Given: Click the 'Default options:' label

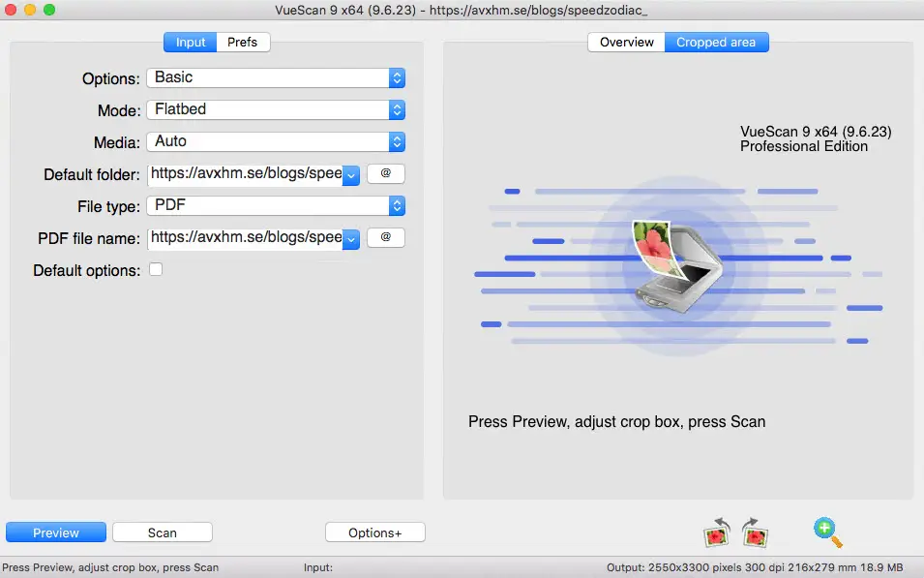Looking at the screenshot, I should click(87, 271).
